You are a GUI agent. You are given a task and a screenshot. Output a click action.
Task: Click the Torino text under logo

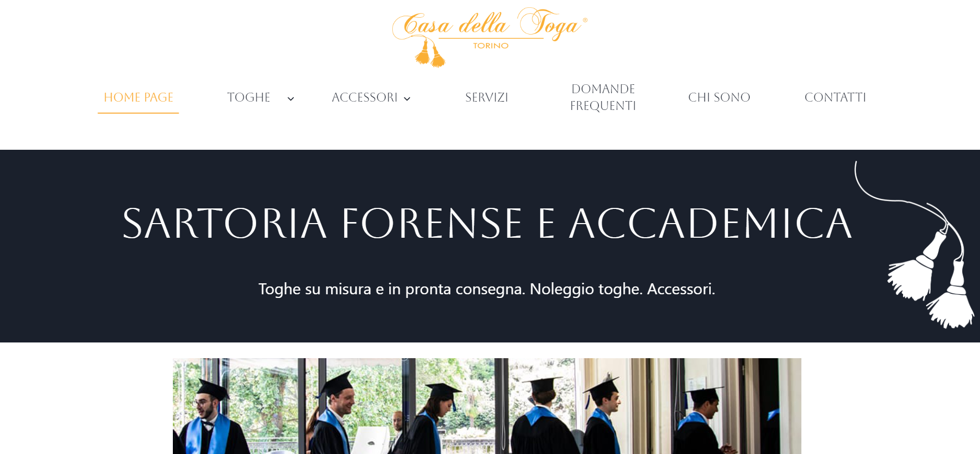[x=491, y=46]
